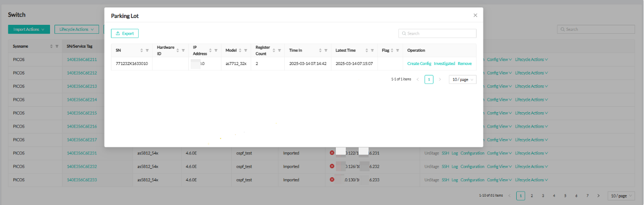Sort by the Time In column
The width and height of the screenshot is (644, 205).
(320, 51)
